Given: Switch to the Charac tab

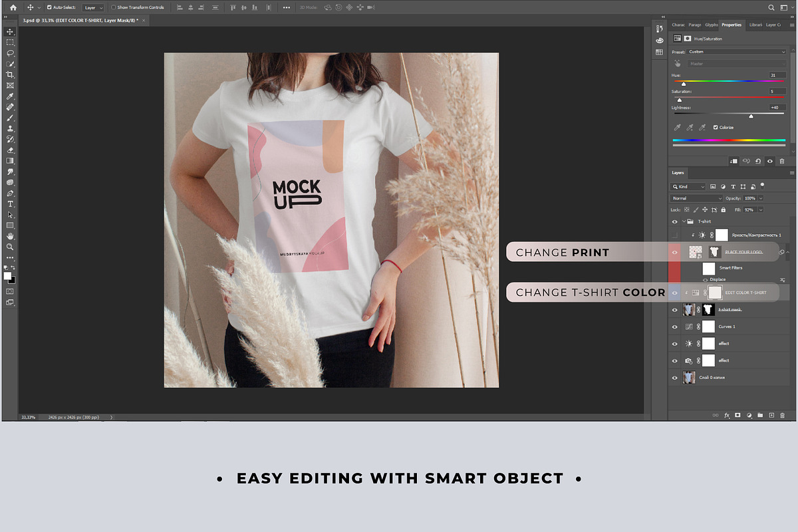Looking at the screenshot, I should click(x=677, y=25).
